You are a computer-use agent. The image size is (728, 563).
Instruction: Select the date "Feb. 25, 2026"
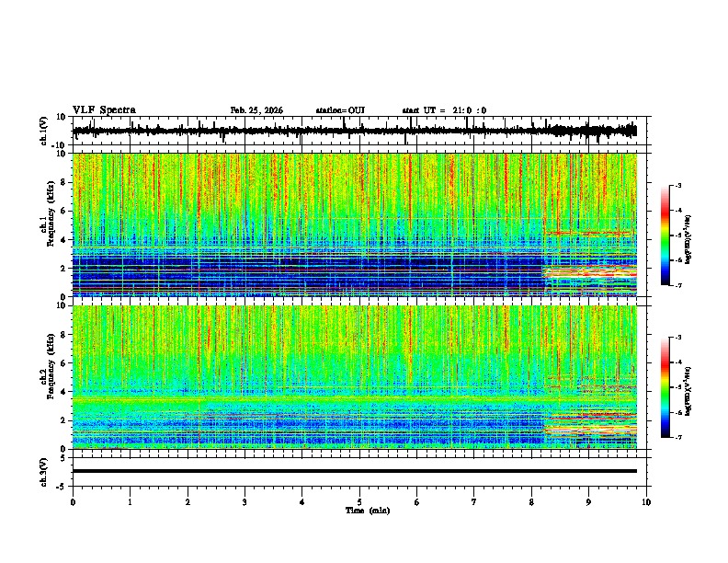click(256, 110)
